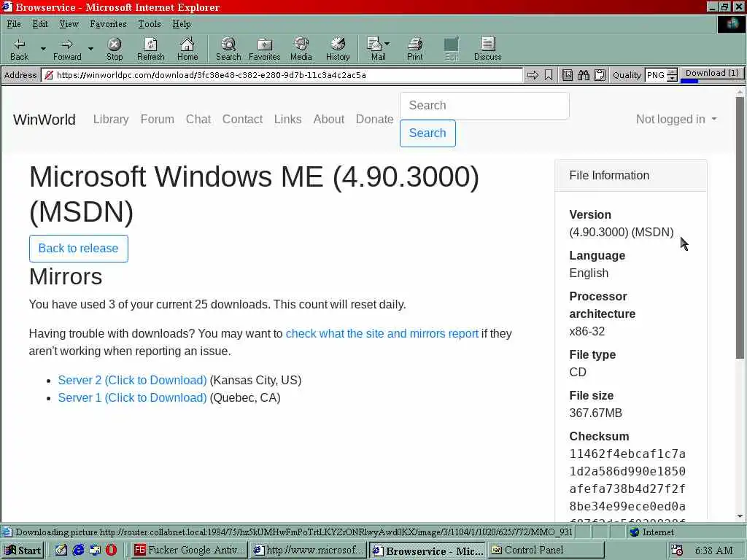Switch to http://www.microsof... taskbar window
This screenshot has height=560, width=747.
(x=309, y=550)
